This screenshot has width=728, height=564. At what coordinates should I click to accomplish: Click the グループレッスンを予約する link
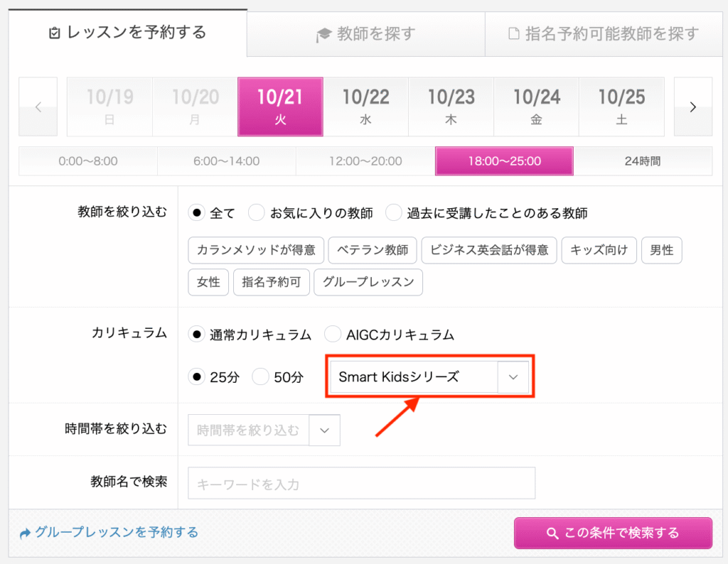pos(109,533)
